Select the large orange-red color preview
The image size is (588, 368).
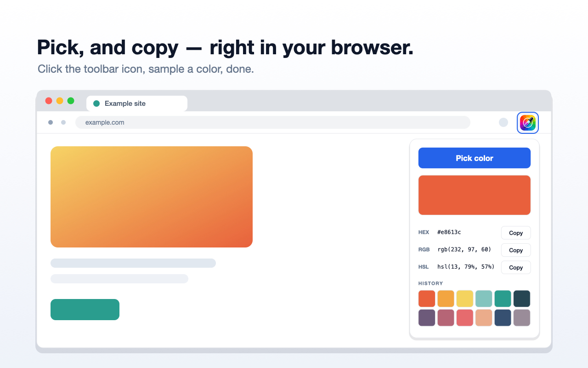pos(475,195)
